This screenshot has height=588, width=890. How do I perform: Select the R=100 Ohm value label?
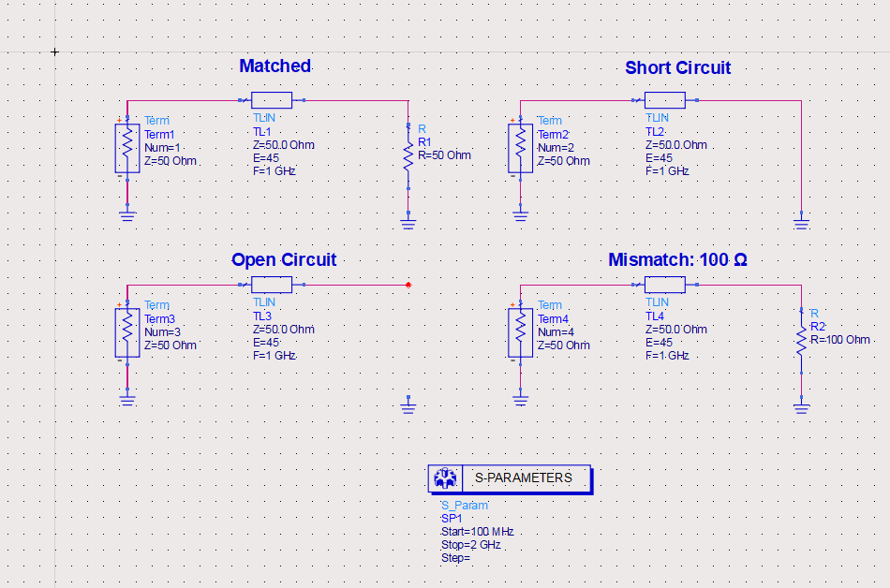click(x=840, y=340)
